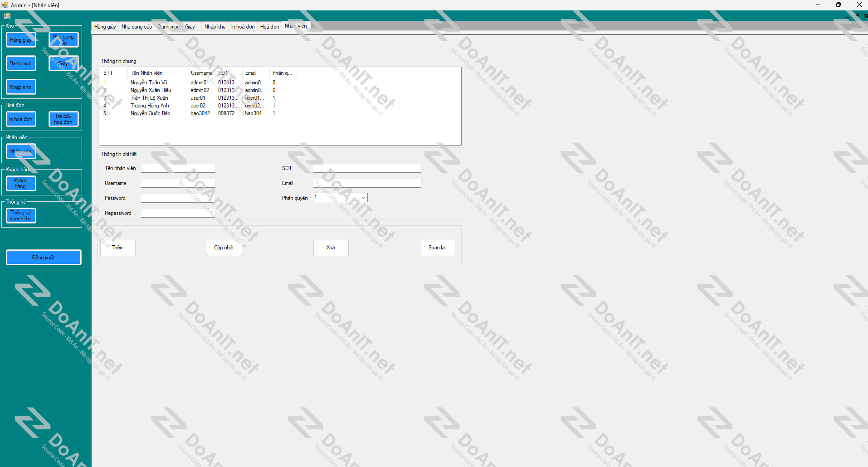Click the user02 username cell

click(x=198, y=106)
